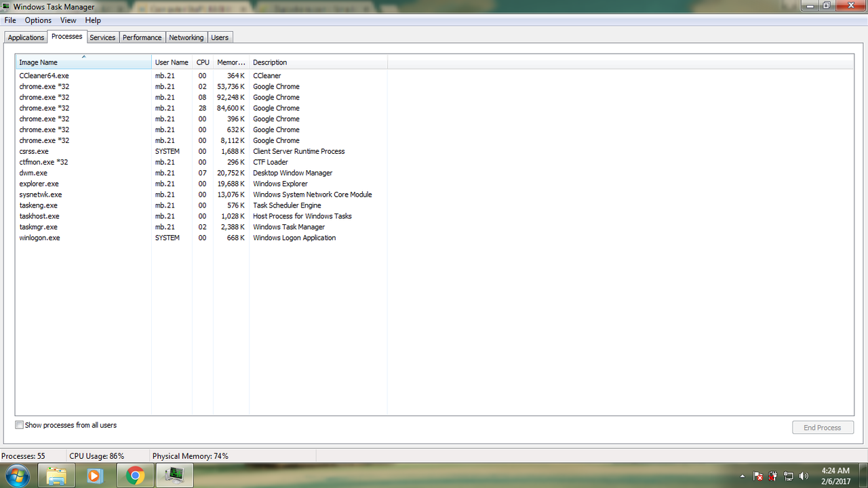Sort by the Description column header
This screenshot has height=488, width=868.
tap(318, 62)
